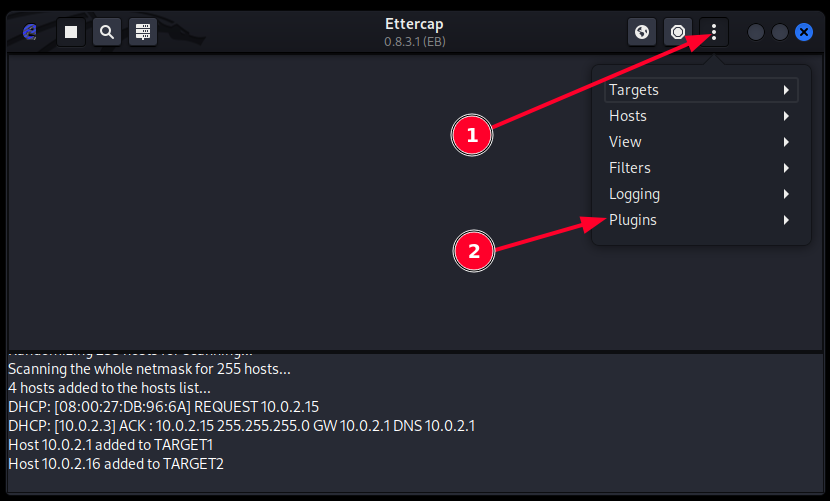
Task: Expand the arrow beside Targets
Action: [x=788, y=90]
